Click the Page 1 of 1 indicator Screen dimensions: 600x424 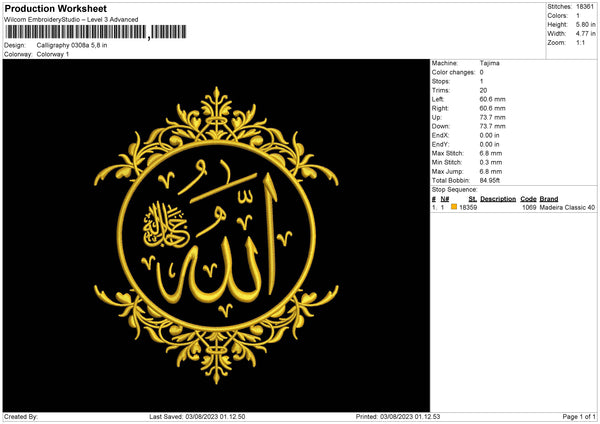pos(579,417)
